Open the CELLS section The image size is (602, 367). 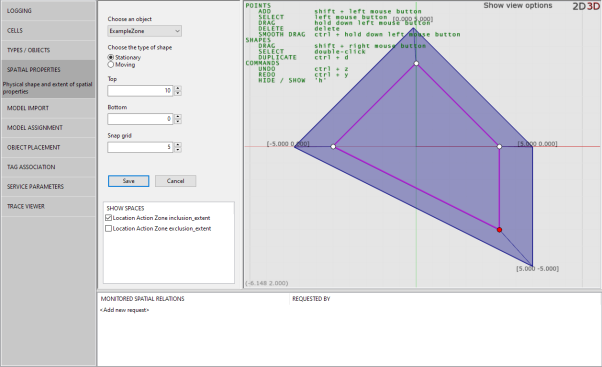[x=48, y=30]
